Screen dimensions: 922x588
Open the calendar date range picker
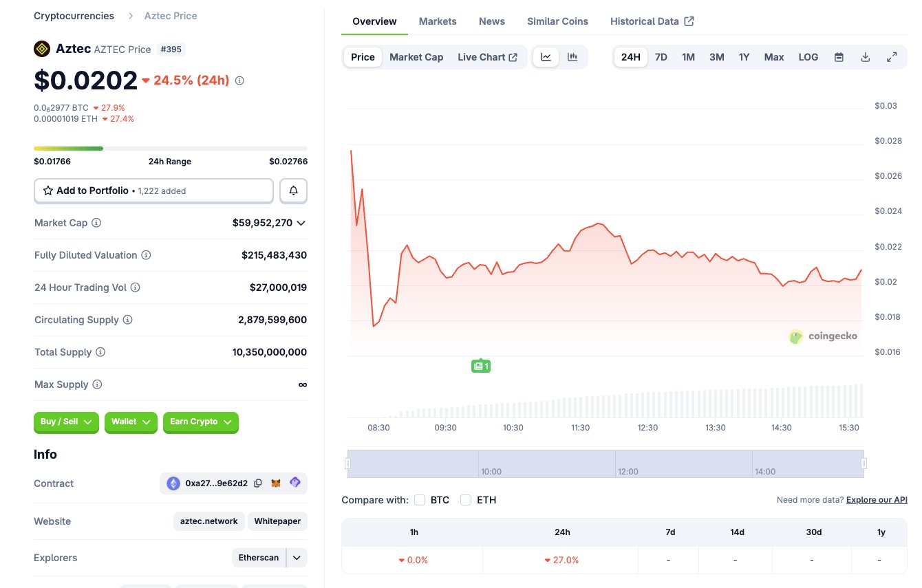(839, 57)
